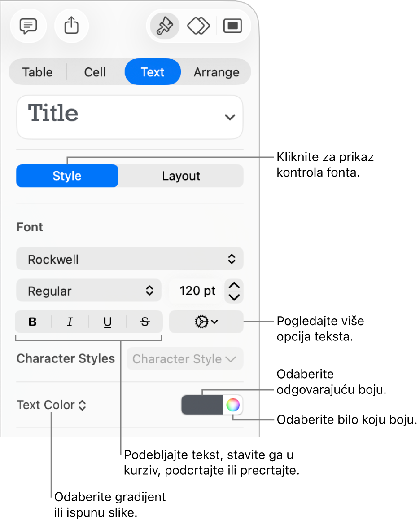Open the Comments icon in toolbar
The width and height of the screenshot is (420, 521).
pos(28,26)
